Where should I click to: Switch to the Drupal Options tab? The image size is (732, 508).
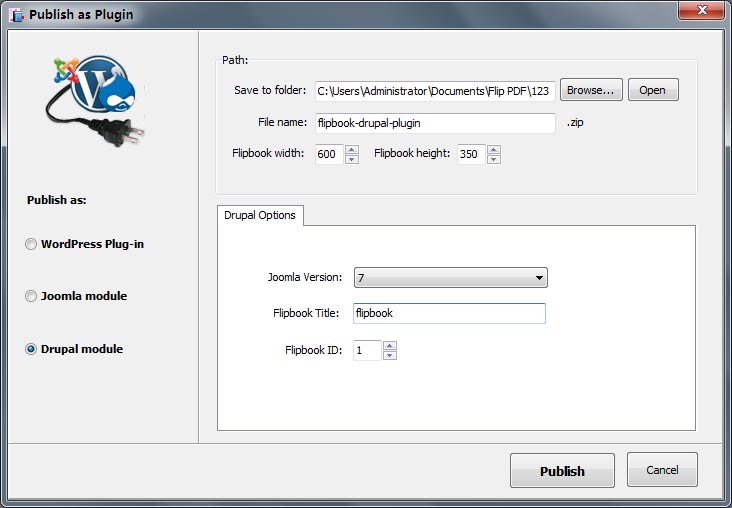point(260,215)
